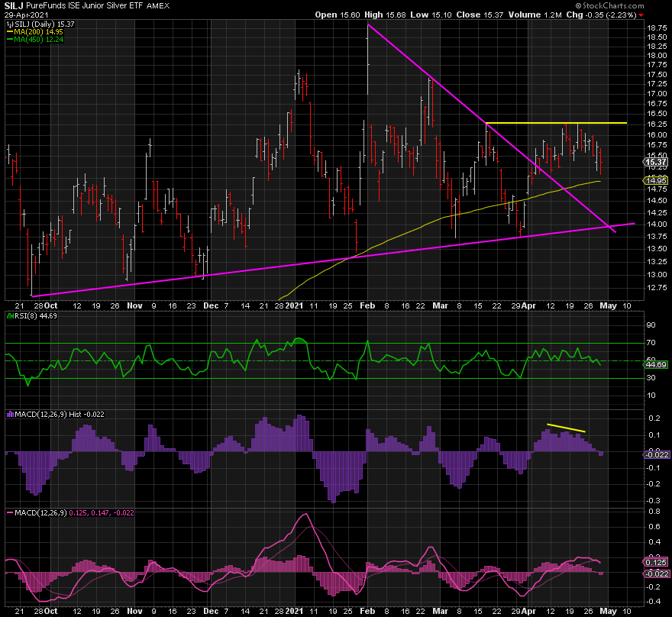
Task: Click the AMEX exchange label
Action: [x=158, y=6]
